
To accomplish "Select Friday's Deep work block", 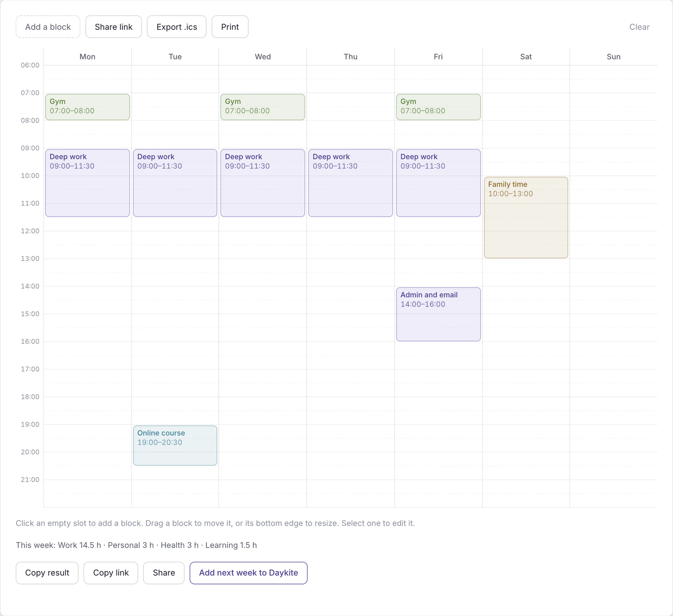I will (x=438, y=183).
